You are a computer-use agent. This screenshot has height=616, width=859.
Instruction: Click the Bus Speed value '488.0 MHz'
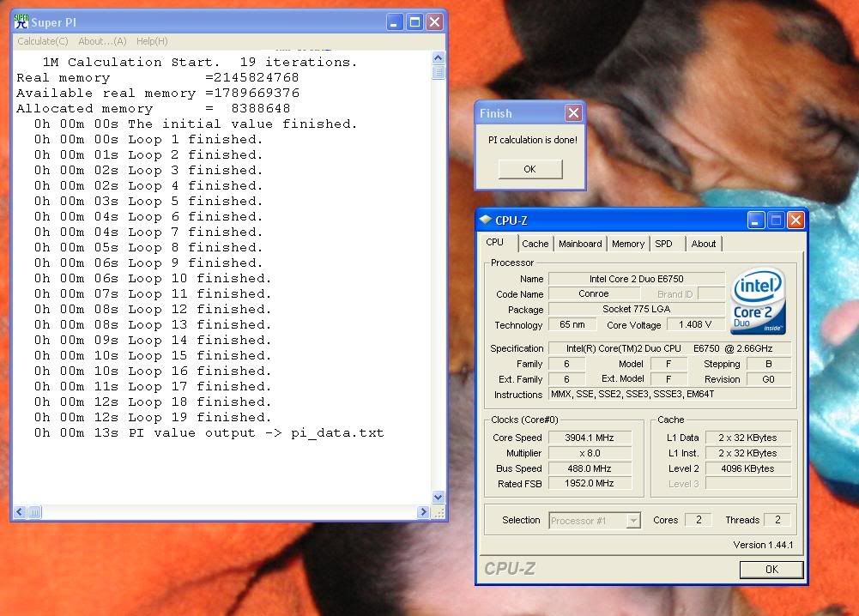click(x=590, y=468)
